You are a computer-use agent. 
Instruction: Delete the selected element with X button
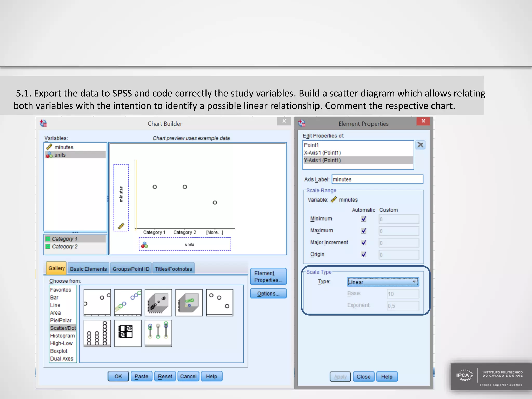(420, 145)
